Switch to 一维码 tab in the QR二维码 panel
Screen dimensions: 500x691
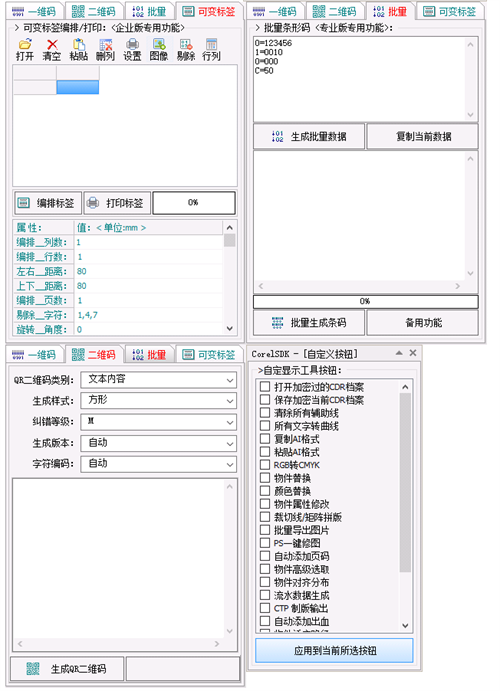34,355
